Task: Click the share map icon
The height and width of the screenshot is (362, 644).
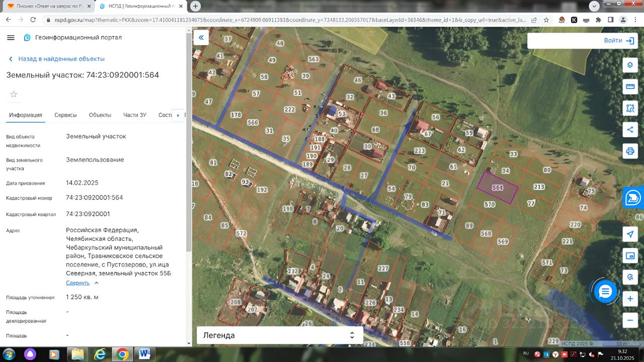Action: click(629, 129)
